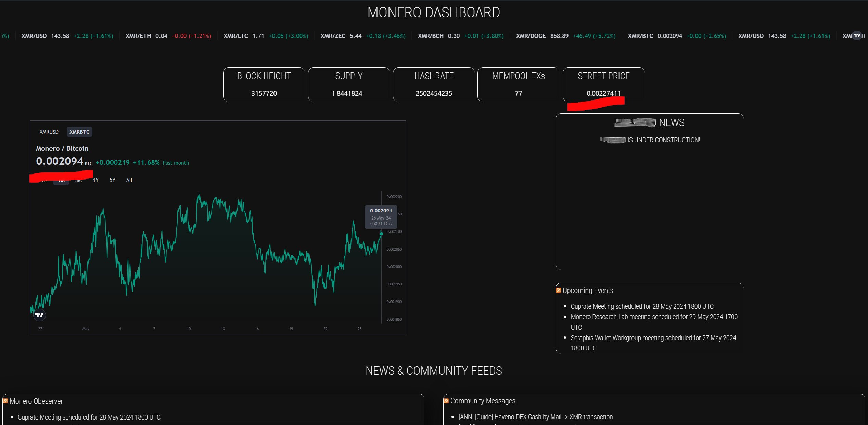This screenshot has width=868, height=425.
Task: Open the Haveno DEX Cash by Mail message
Action: point(535,417)
